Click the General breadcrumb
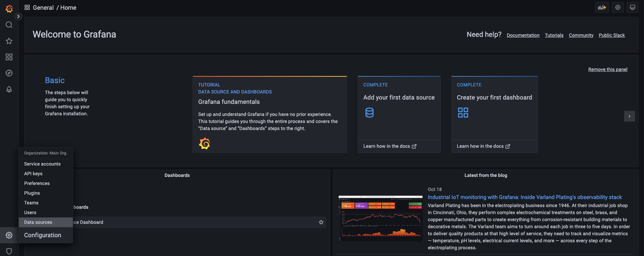This screenshot has height=256, width=644. click(43, 8)
